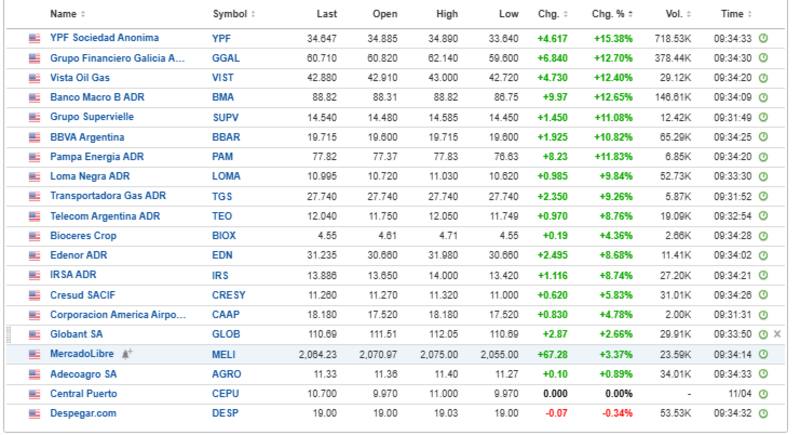The width and height of the screenshot is (800, 435).
Task: Click the clock icon in Central Puerto row
Action: (763, 393)
